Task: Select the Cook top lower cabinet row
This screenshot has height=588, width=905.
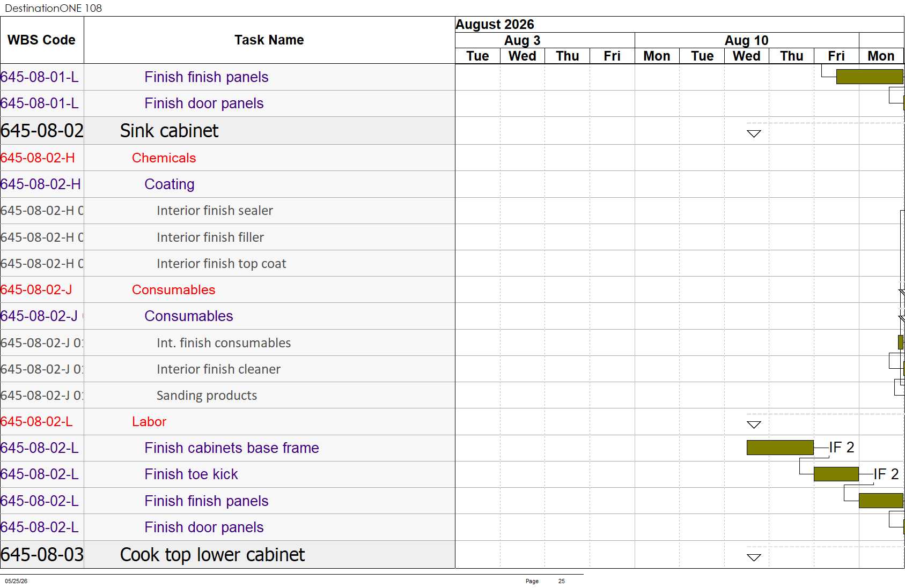Action: click(x=227, y=554)
